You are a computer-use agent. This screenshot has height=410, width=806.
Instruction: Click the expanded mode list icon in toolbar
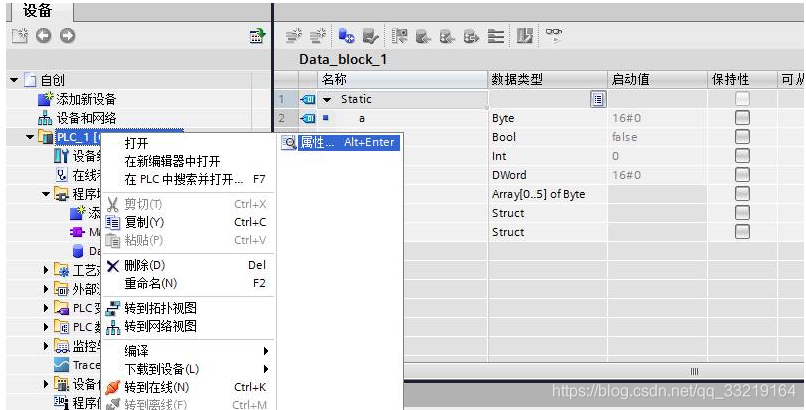(496, 36)
